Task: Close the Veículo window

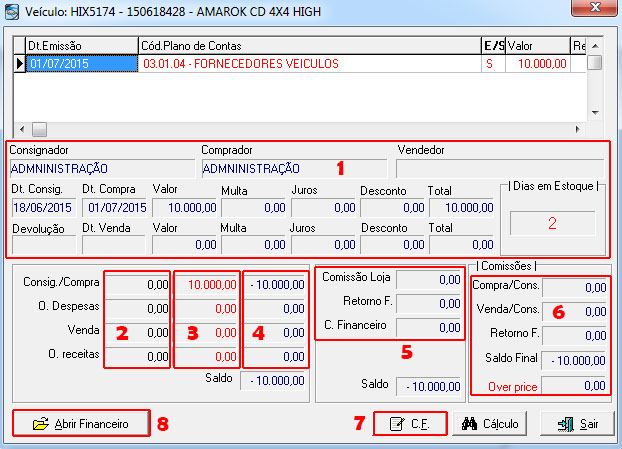Action: tap(594, 7)
